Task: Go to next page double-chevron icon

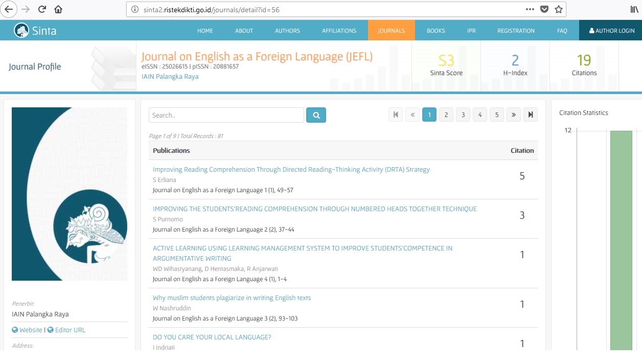Action: tap(514, 115)
